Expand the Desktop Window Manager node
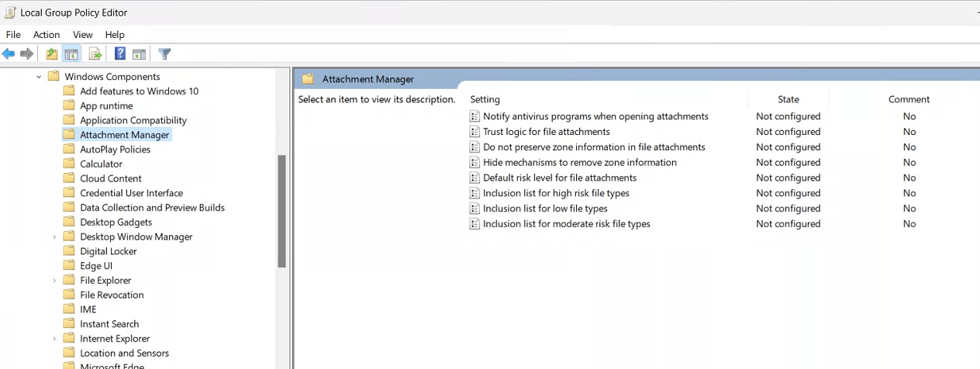This screenshot has width=980, height=369. point(54,236)
